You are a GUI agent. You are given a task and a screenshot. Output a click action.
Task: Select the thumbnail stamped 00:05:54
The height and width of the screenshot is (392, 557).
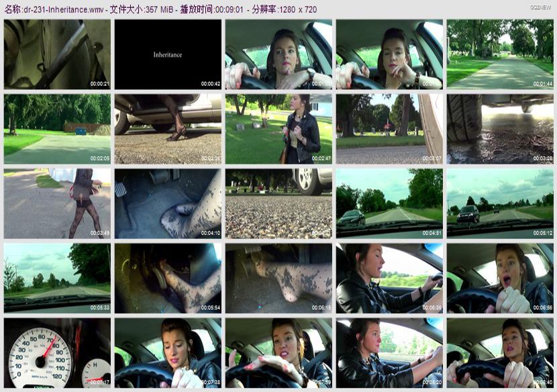click(x=168, y=278)
